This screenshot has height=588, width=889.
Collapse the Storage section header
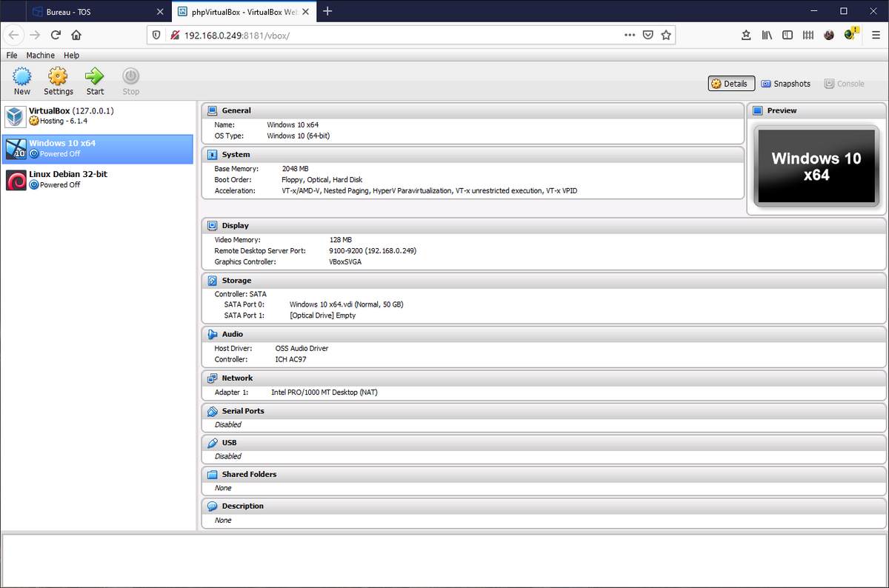point(544,281)
